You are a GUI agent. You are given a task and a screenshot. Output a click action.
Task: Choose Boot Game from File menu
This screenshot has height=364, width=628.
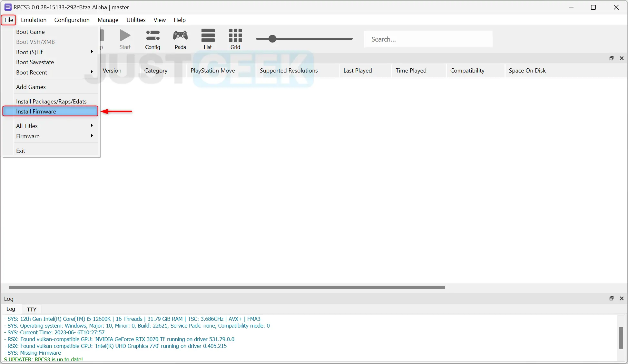(x=50, y=32)
